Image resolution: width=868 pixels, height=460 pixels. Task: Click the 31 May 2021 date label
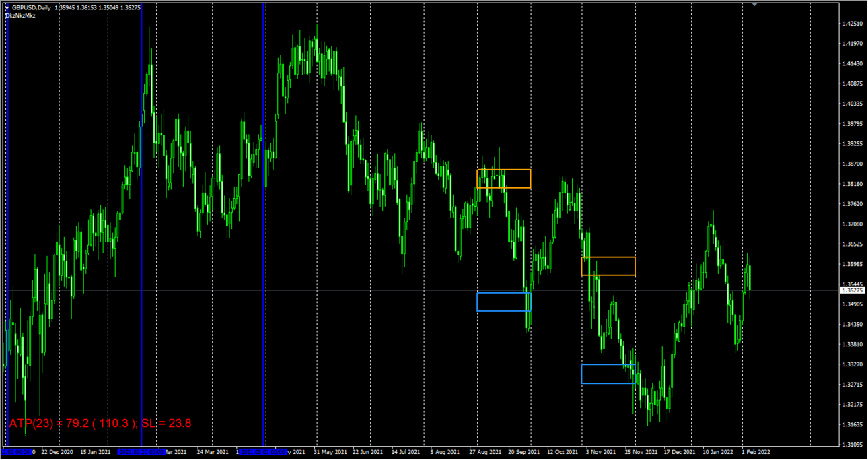pyautogui.click(x=330, y=451)
